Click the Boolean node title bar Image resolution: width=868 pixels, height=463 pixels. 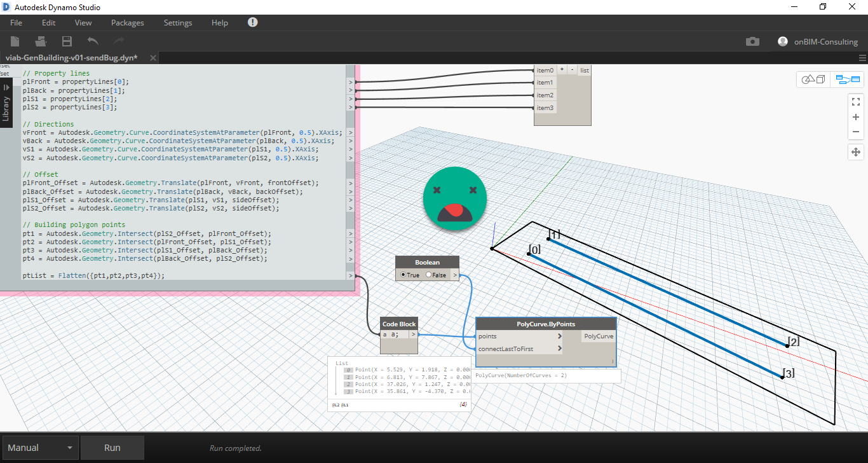427,262
